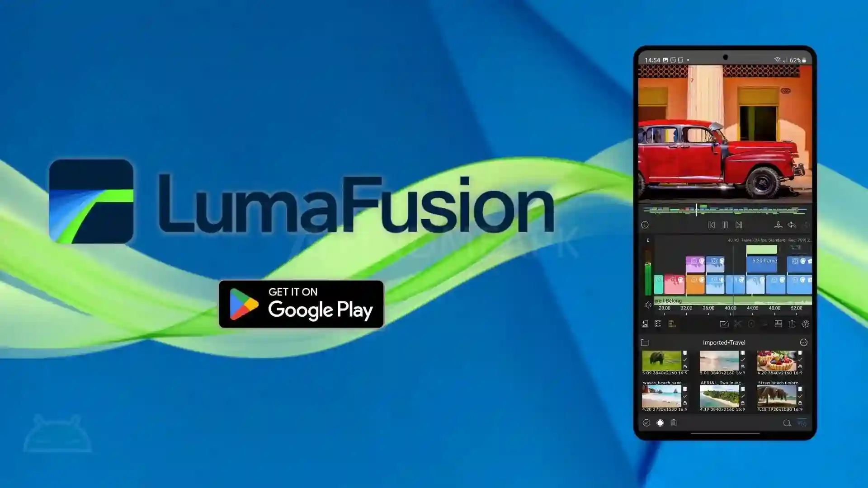Click the rewind to start button

coord(711,225)
